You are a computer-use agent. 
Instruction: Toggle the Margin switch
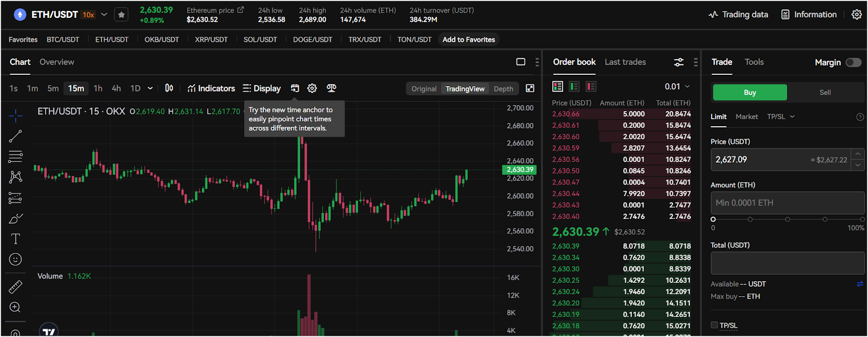click(x=853, y=62)
